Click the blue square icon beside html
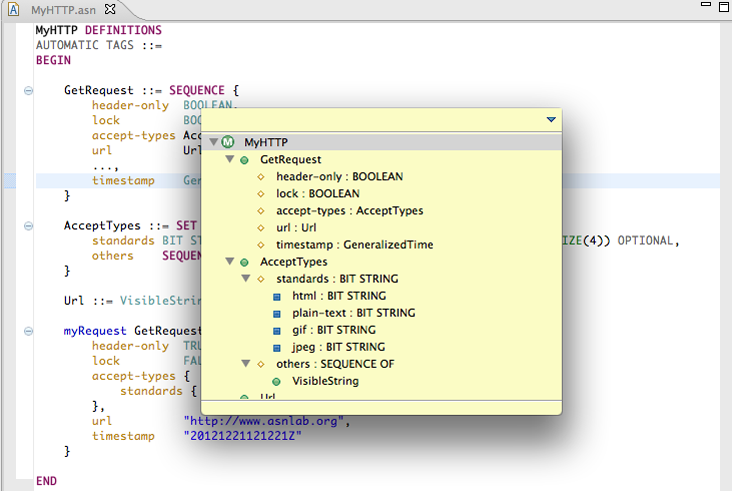The height and width of the screenshot is (491, 732). (277, 296)
